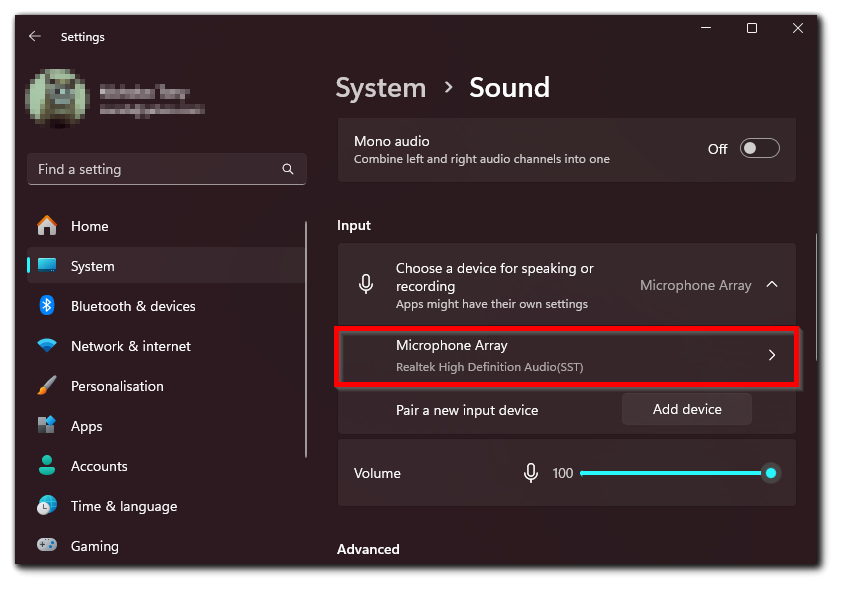Click System in the breadcrumb header

point(381,88)
